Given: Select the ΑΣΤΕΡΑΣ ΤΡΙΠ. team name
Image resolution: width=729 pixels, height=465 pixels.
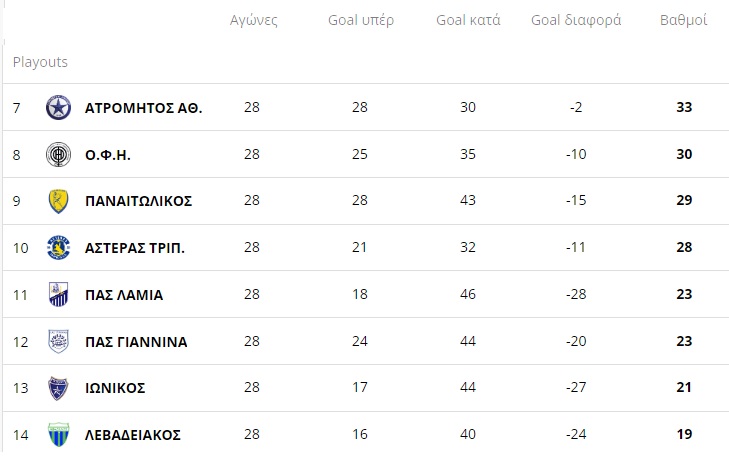Looking at the screenshot, I should [135, 248].
